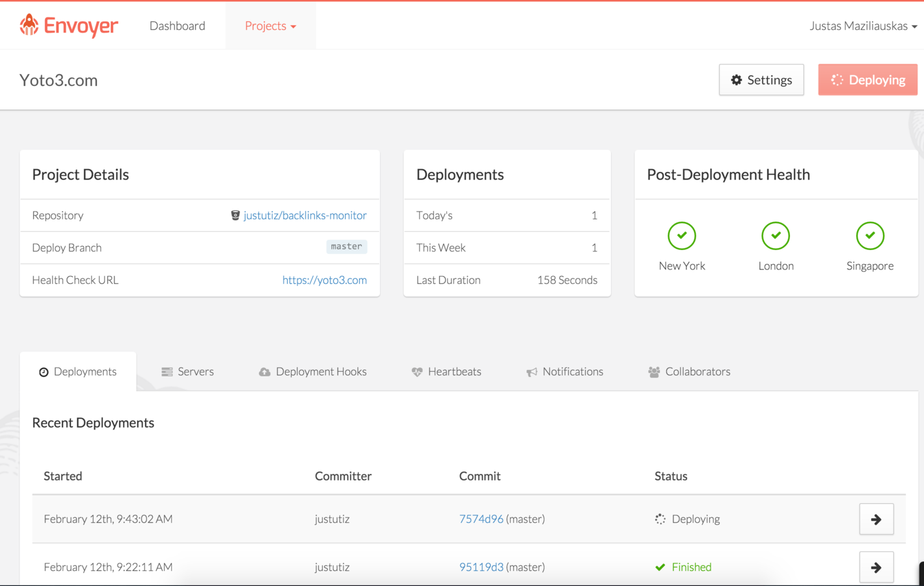Click the 158 Seconds last duration value
This screenshot has width=924, height=586.
click(567, 280)
